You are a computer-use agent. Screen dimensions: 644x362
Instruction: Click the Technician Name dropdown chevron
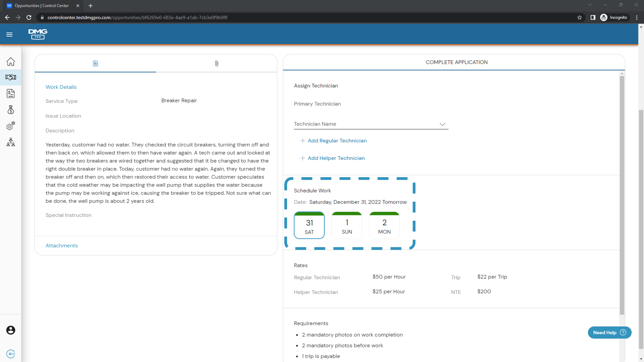443,124
